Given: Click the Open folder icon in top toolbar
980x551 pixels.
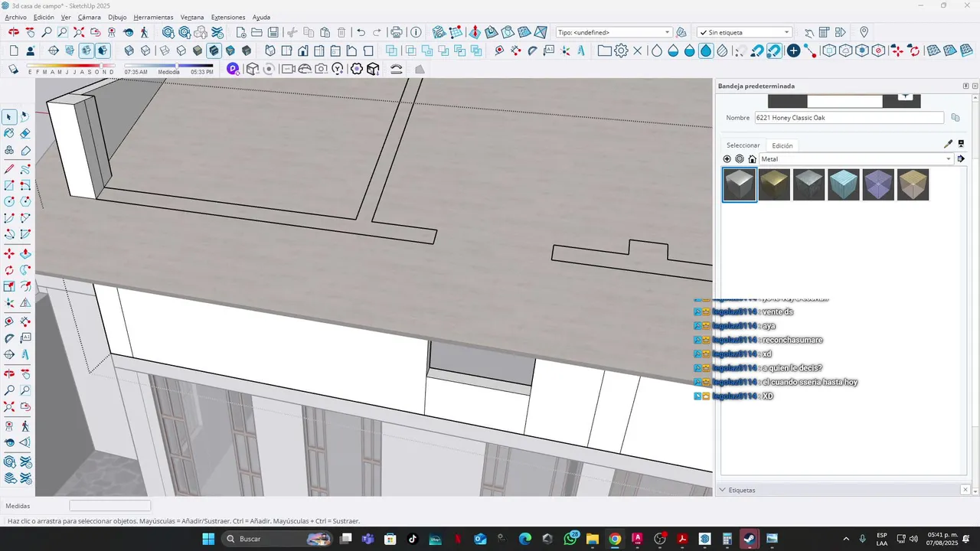Looking at the screenshot, I should coord(256,32).
